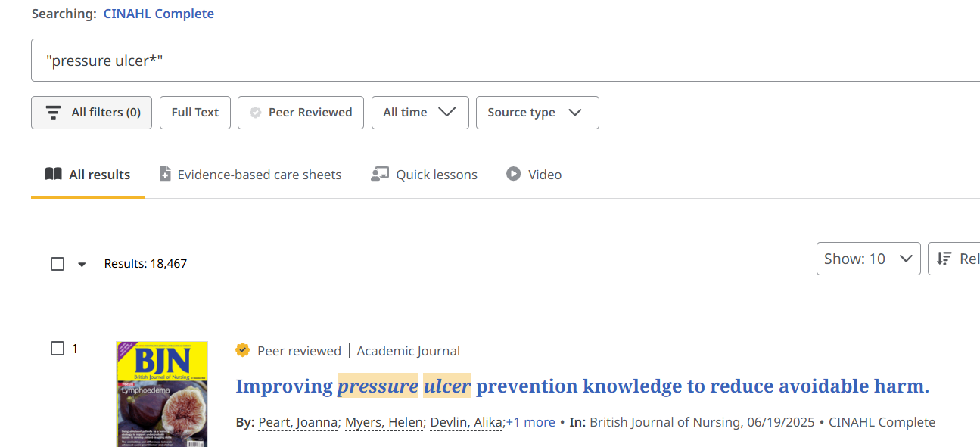Tick the select all results checkbox
This screenshot has height=447, width=980.
click(x=58, y=264)
